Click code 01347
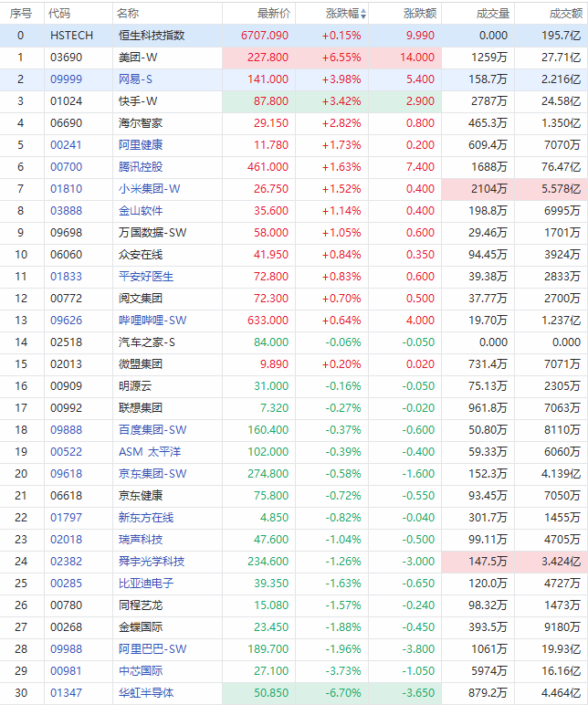 66,693
